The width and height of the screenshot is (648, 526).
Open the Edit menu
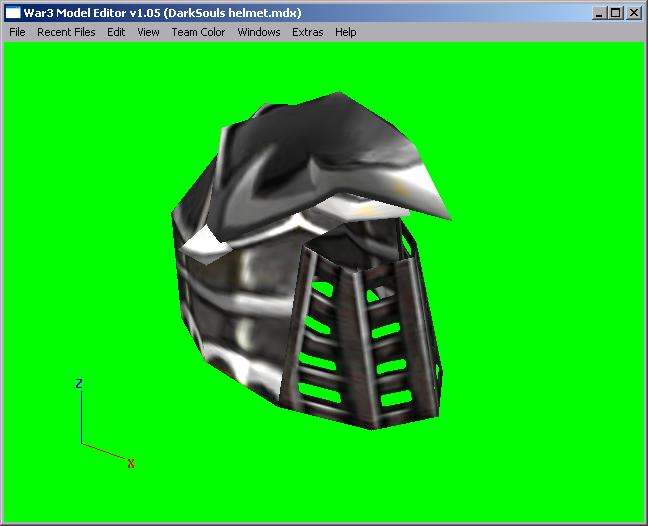(x=116, y=32)
